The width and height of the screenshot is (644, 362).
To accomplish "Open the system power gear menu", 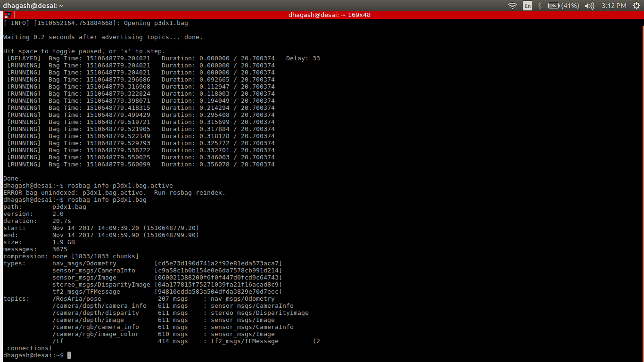I will [636, 6].
